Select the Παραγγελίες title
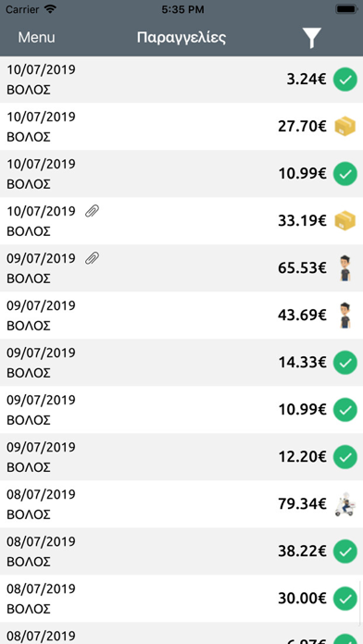The width and height of the screenshot is (363, 644). coord(181,38)
